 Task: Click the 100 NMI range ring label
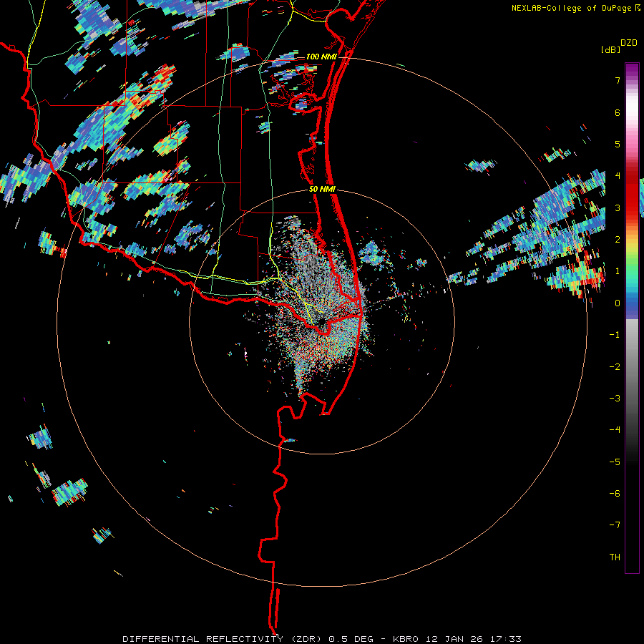click(x=321, y=57)
